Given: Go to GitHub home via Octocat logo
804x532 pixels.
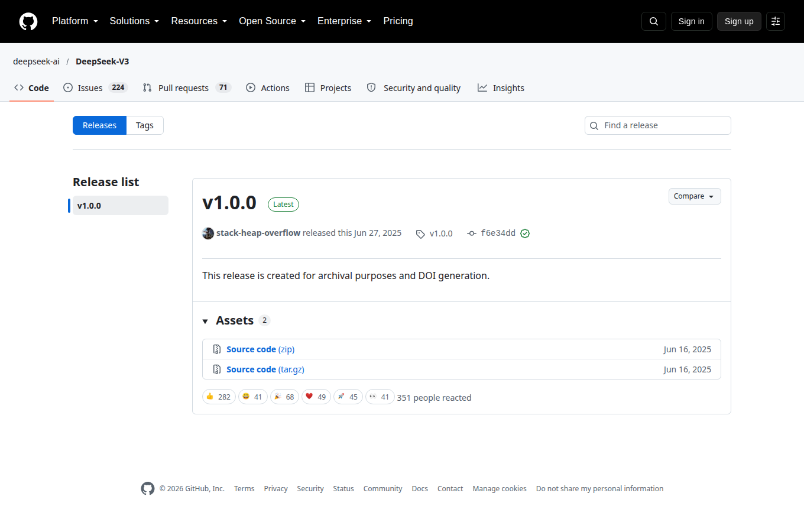Looking at the screenshot, I should [x=28, y=21].
